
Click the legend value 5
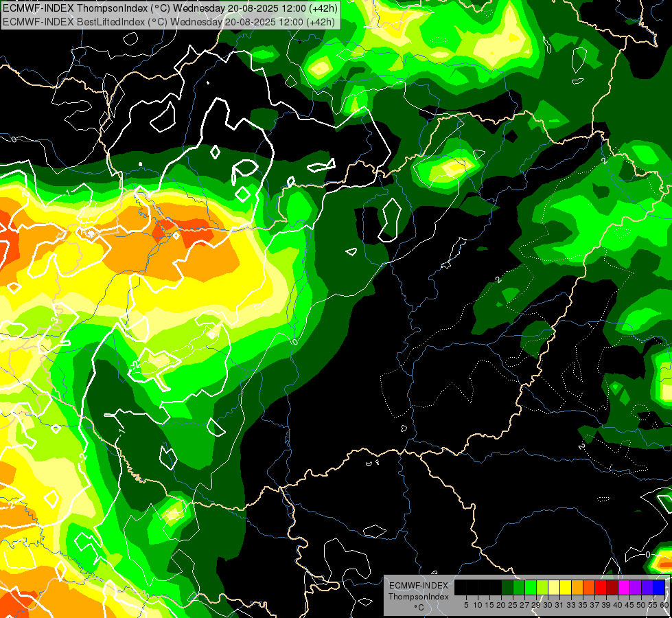[x=466, y=605]
